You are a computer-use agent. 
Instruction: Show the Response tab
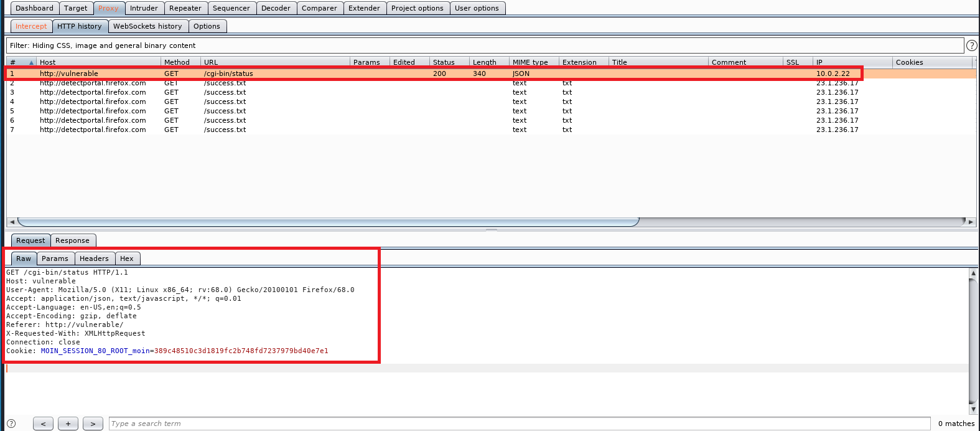point(72,240)
